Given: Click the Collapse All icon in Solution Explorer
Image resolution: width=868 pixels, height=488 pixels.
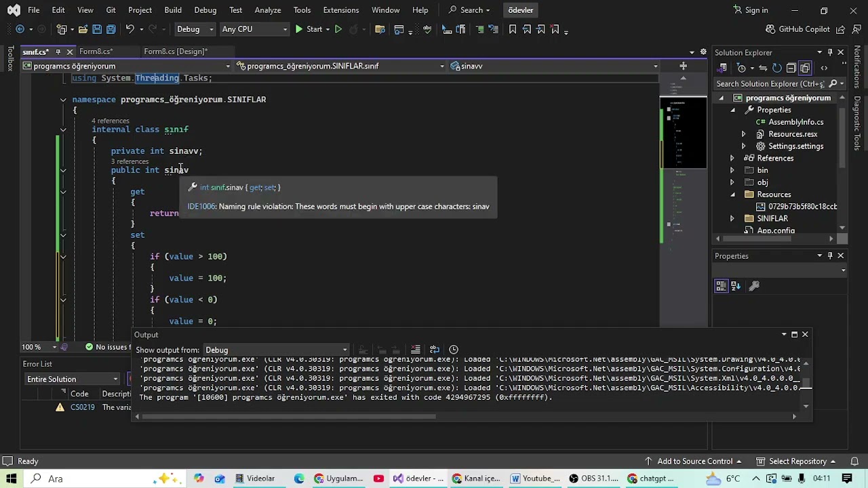Looking at the screenshot, I should [792, 68].
